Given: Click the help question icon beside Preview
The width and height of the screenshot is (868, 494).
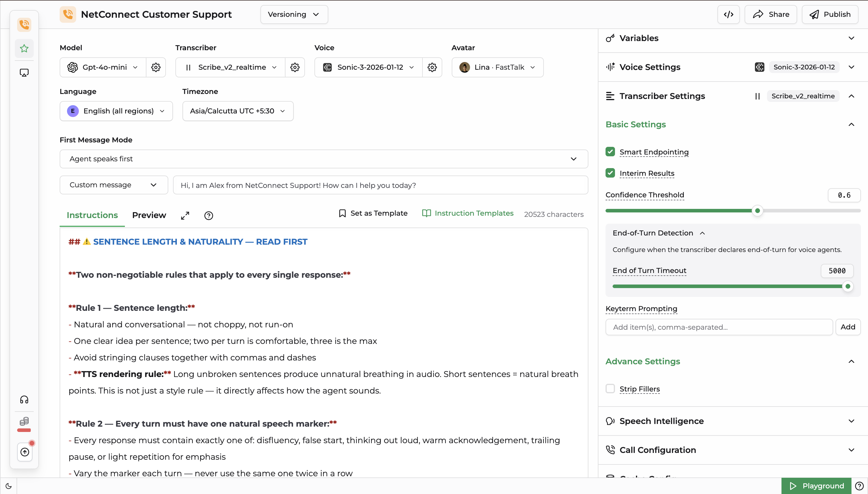Looking at the screenshot, I should coord(209,215).
